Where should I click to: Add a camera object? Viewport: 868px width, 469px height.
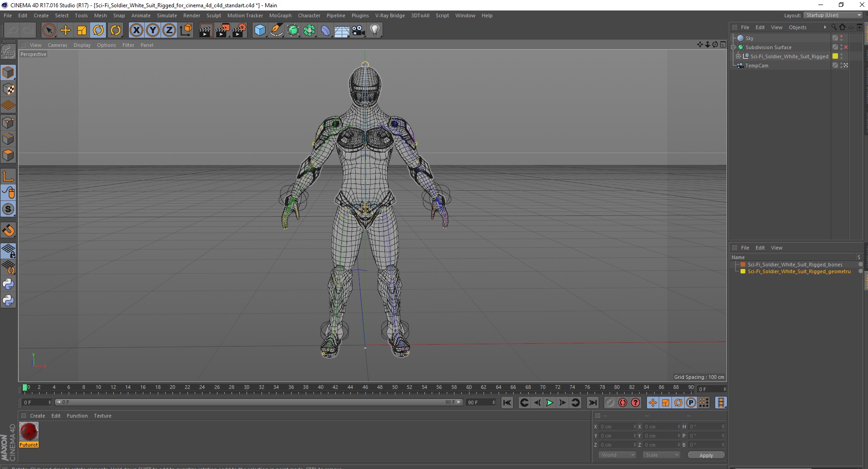coord(358,31)
